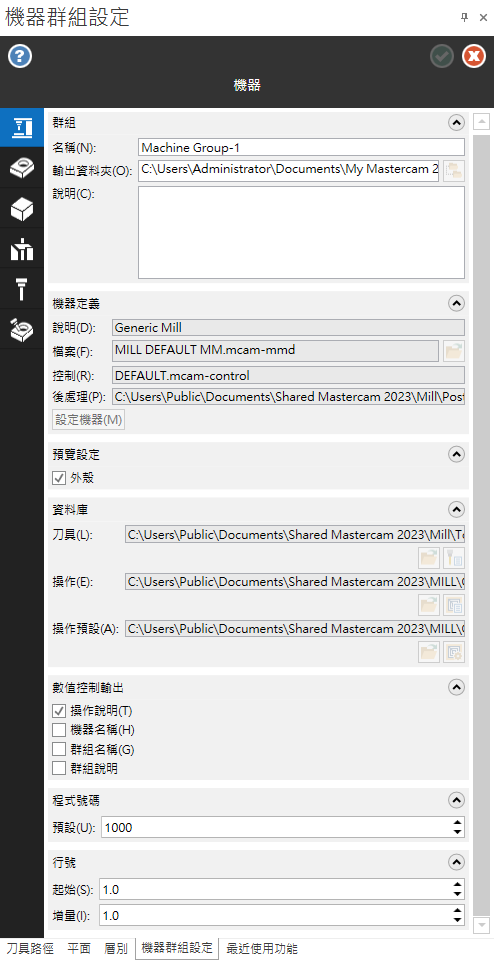Toggle the panel pin icon
Viewport: 494px width, 961px height.
point(464,18)
